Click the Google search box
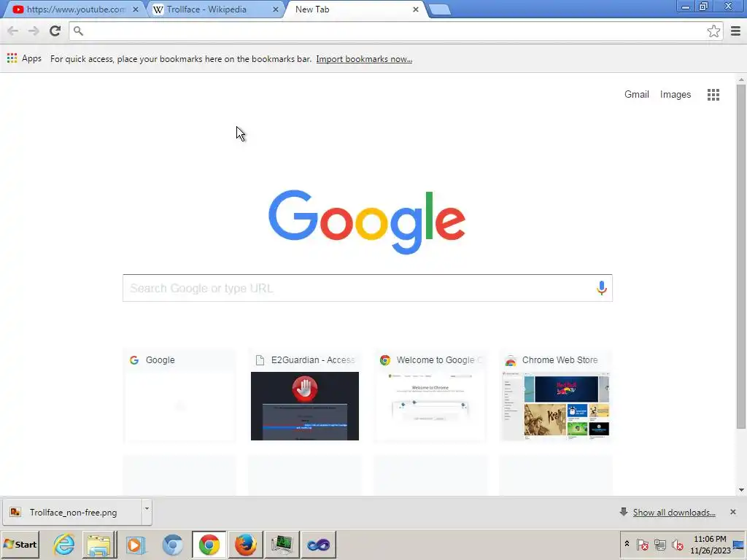The width and height of the screenshot is (747, 560). tap(367, 287)
